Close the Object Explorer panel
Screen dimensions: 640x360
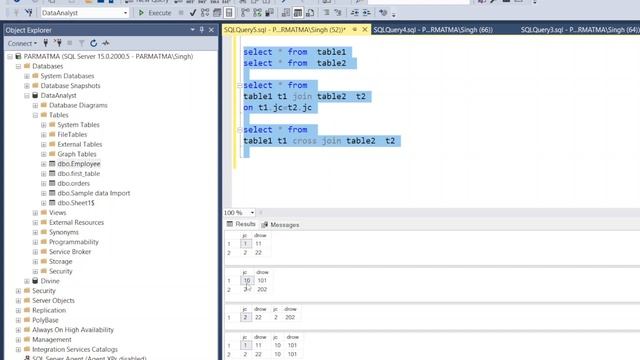coord(211,30)
